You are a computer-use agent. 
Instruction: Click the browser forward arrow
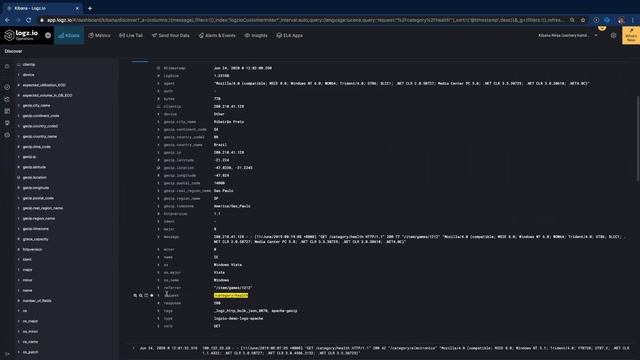pos(18,20)
